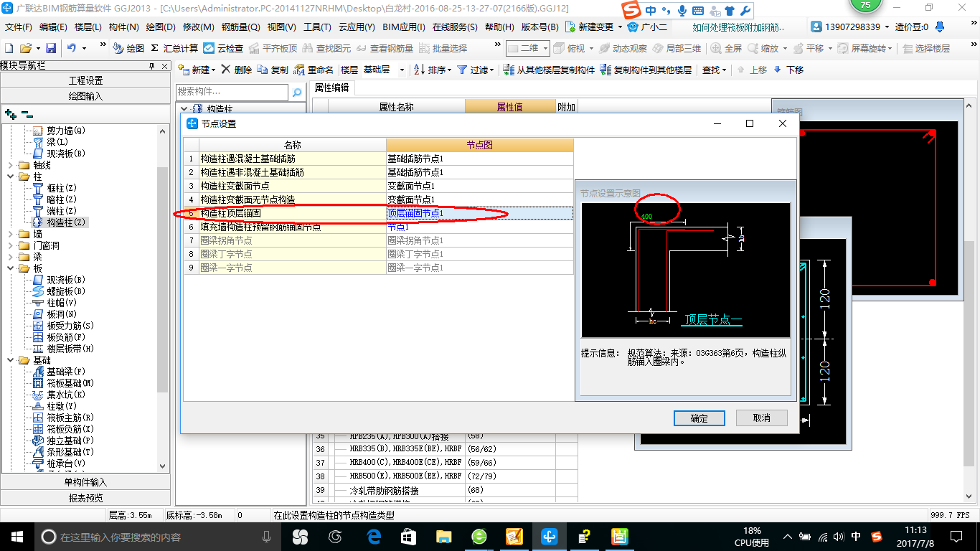Click the Save floppy disk icon
Screen dimensions: 980x551
(51, 48)
